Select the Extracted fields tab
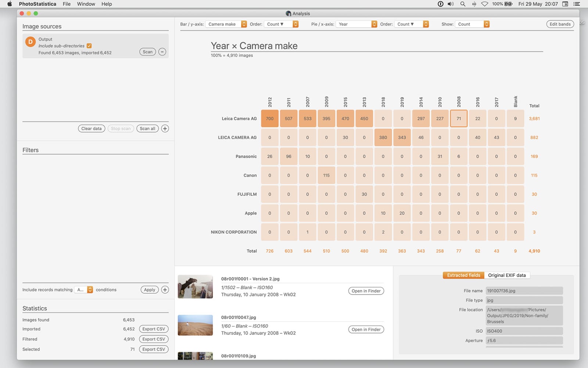Viewport: 588px width, 368px height. coord(463,275)
